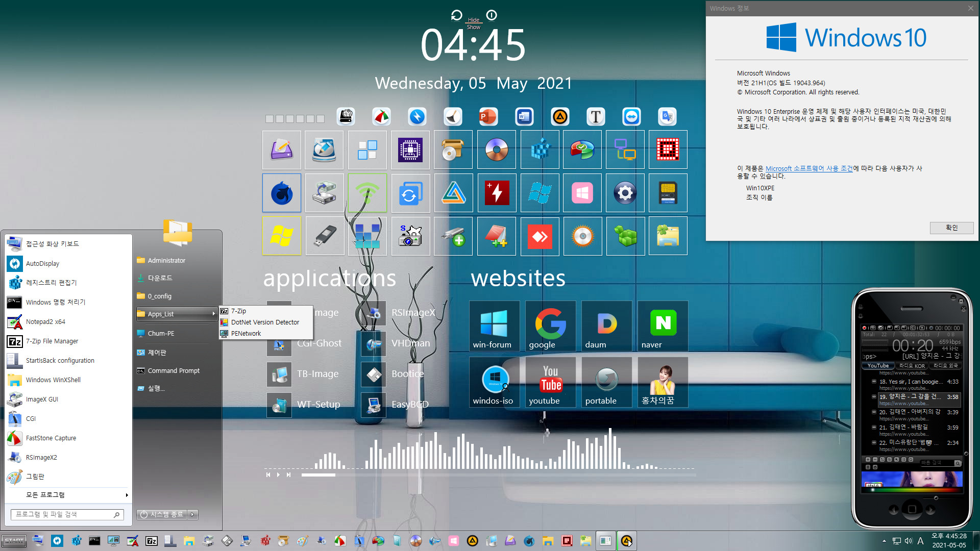Viewport: 980px width, 551px height.
Task: Launch the Waterfox blue browser tile
Action: pos(282,193)
